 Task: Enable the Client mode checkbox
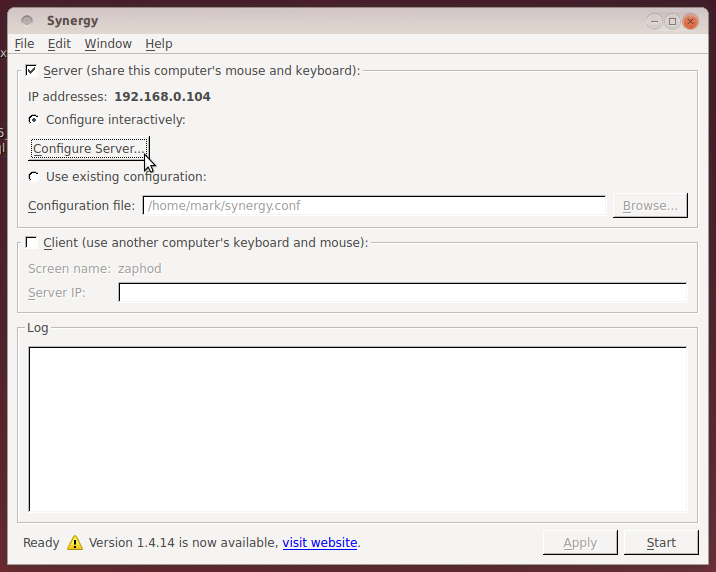pyautogui.click(x=31, y=242)
